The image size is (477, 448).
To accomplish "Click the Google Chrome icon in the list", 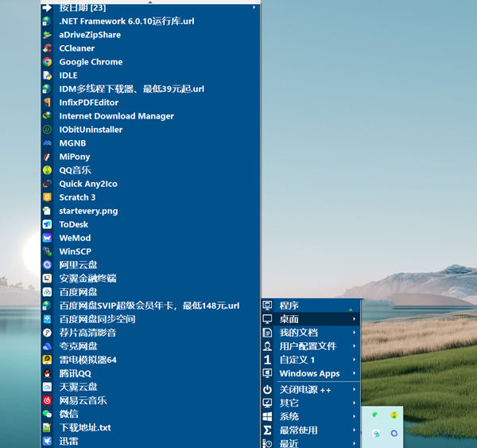I will tap(48, 62).
